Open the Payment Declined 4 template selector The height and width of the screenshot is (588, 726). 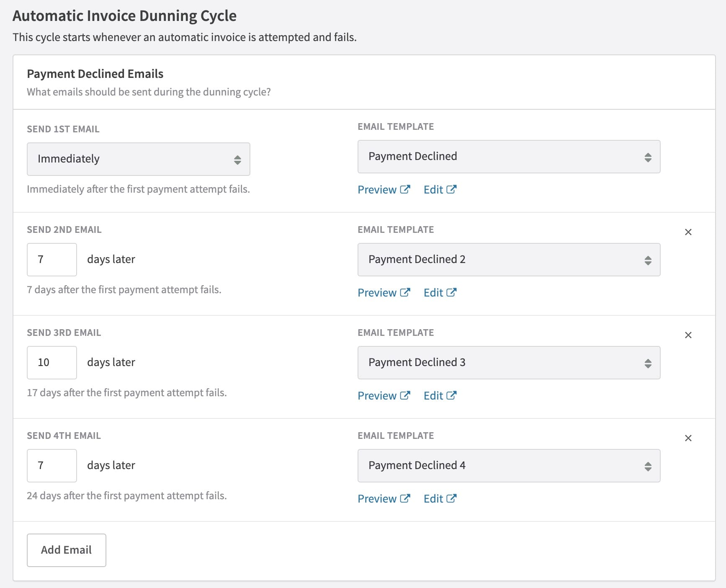tap(508, 466)
